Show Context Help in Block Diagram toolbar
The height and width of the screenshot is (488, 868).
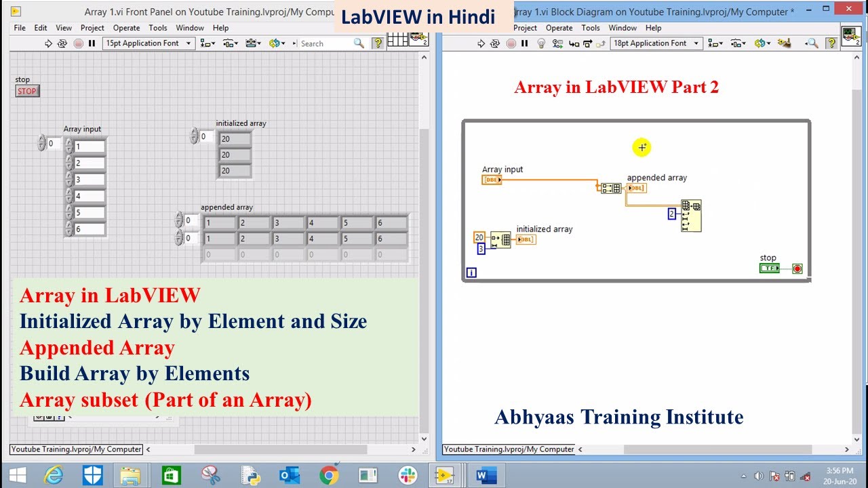831,43
